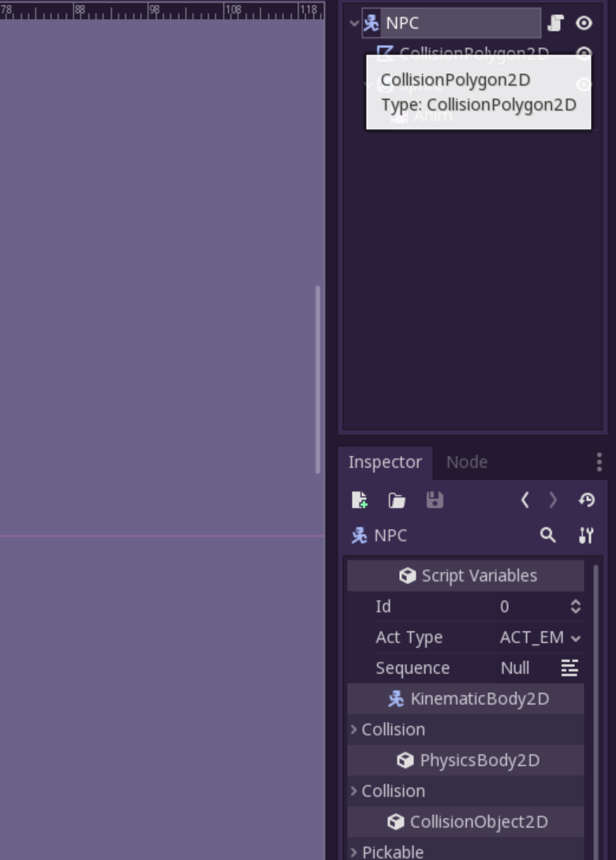Image resolution: width=616 pixels, height=860 pixels.
Task: Create a new resource in Inspector
Action: (x=360, y=499)
